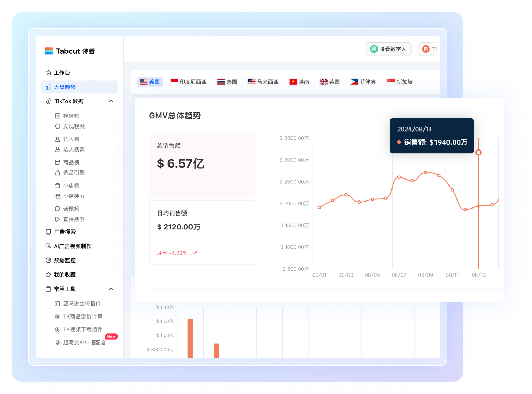Click the 工作台 home icon

48,73
